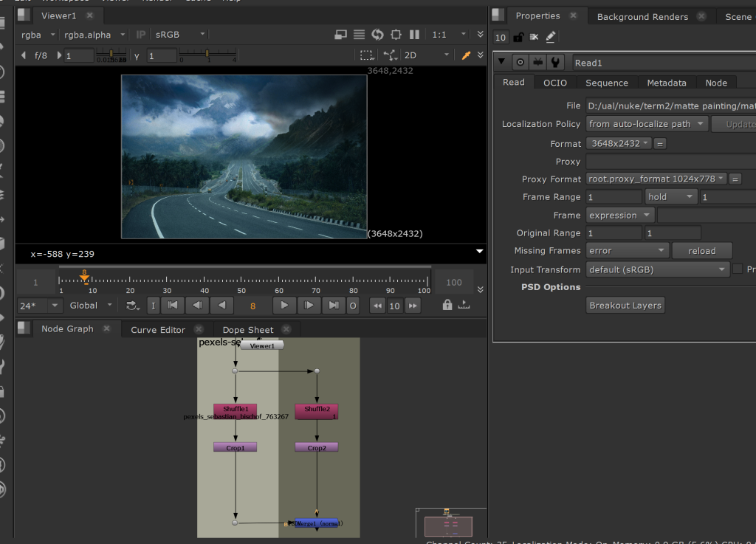Skip back by frame increment
Image resolution: width=756 pixels, height=544 pixels.
coord(377,306)
